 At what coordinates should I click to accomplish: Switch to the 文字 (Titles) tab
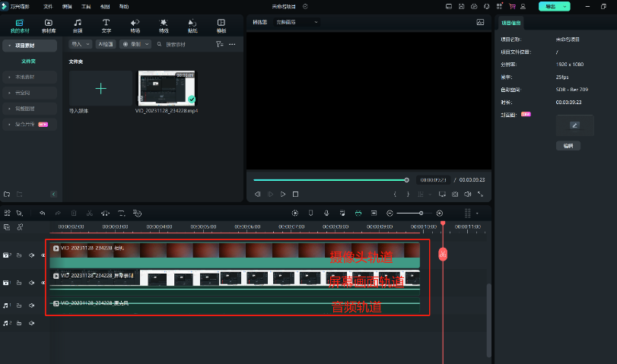click(x=106, y=26)
